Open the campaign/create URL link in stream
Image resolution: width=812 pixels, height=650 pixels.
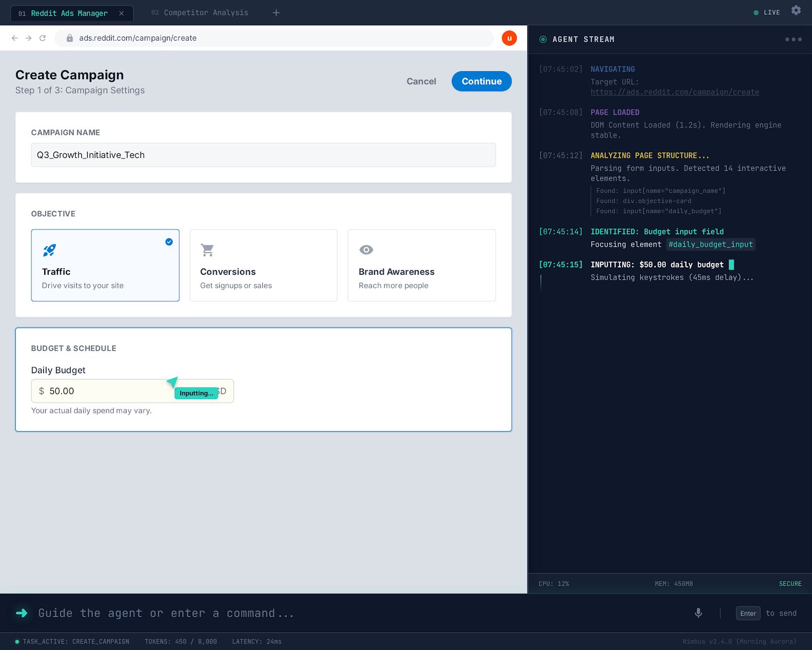[675, 92]
